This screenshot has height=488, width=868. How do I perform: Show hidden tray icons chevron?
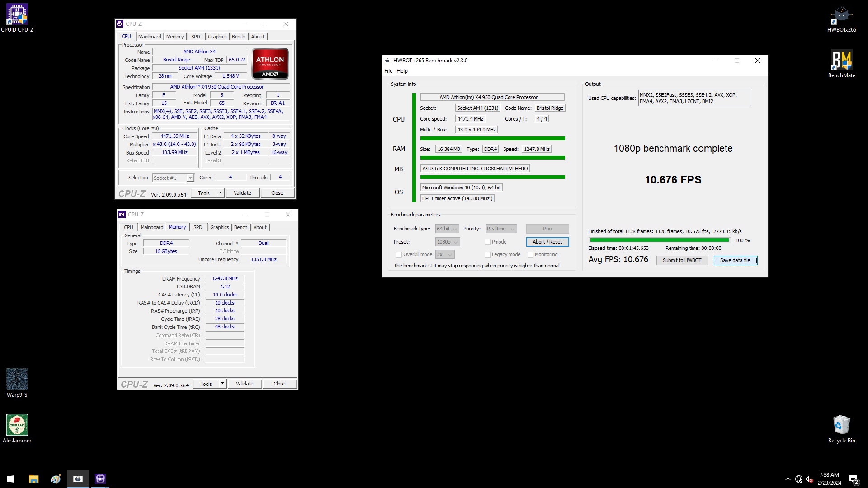[788, 479]
